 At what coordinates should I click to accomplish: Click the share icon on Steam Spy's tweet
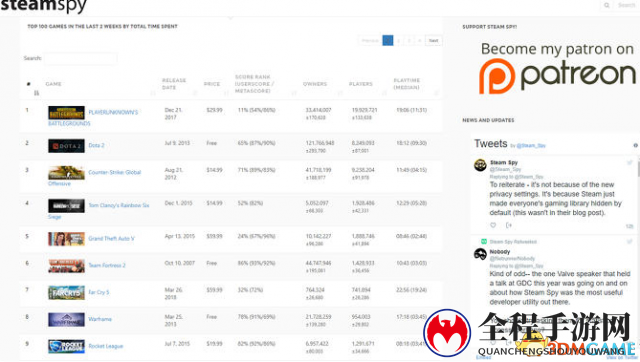[509, 225]
